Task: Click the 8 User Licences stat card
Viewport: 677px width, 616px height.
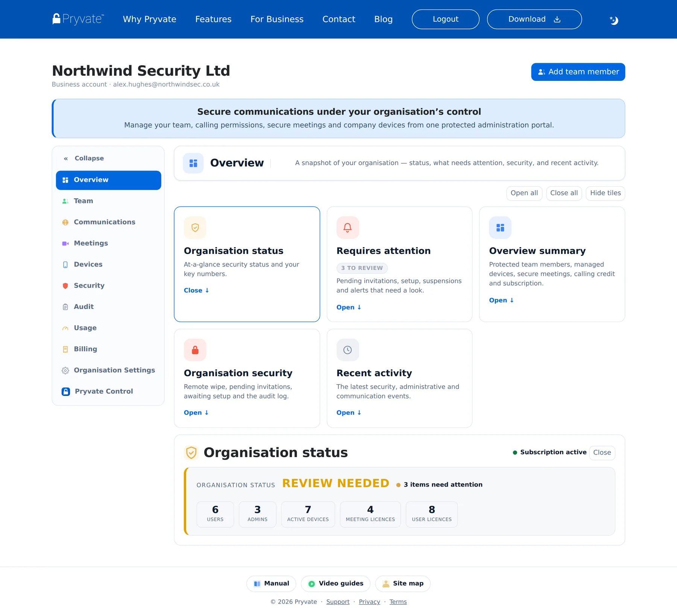Action: pyautogui.click(x=432, y=514)
